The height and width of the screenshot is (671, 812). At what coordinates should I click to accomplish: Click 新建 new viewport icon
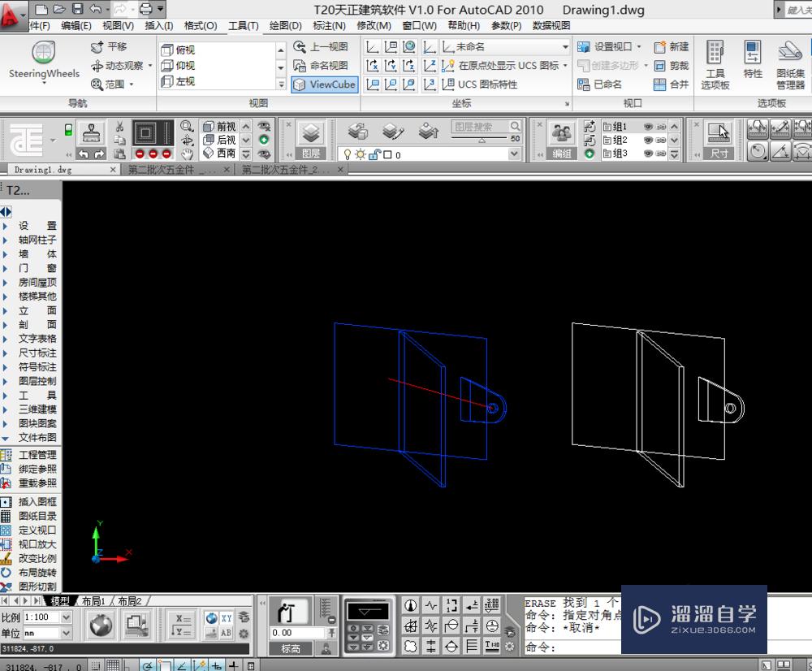659,47
